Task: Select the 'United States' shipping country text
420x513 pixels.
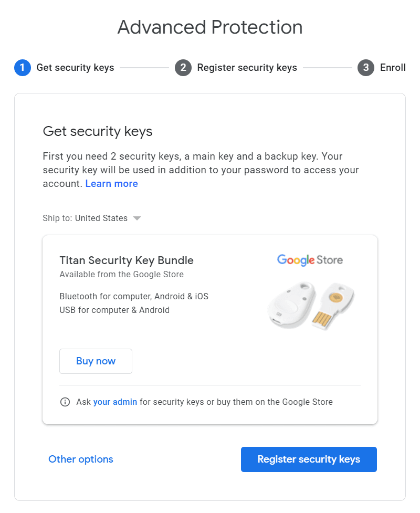Action: coord(101,218)
